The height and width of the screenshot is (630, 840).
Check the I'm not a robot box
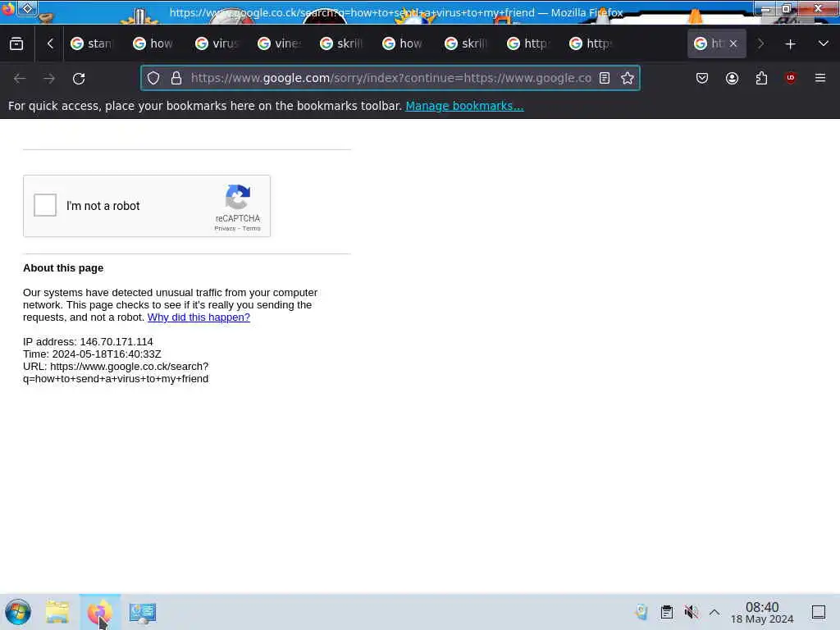coord(45,205)
